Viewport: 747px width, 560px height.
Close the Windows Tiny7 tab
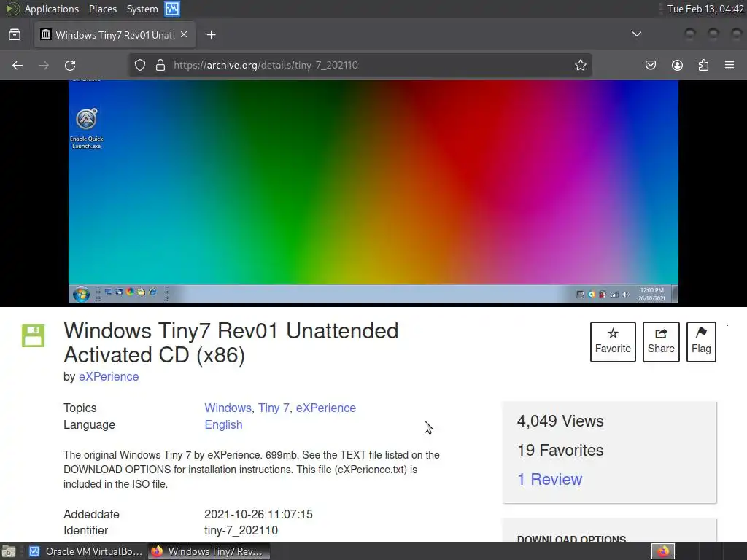click(x=184, y=35)
